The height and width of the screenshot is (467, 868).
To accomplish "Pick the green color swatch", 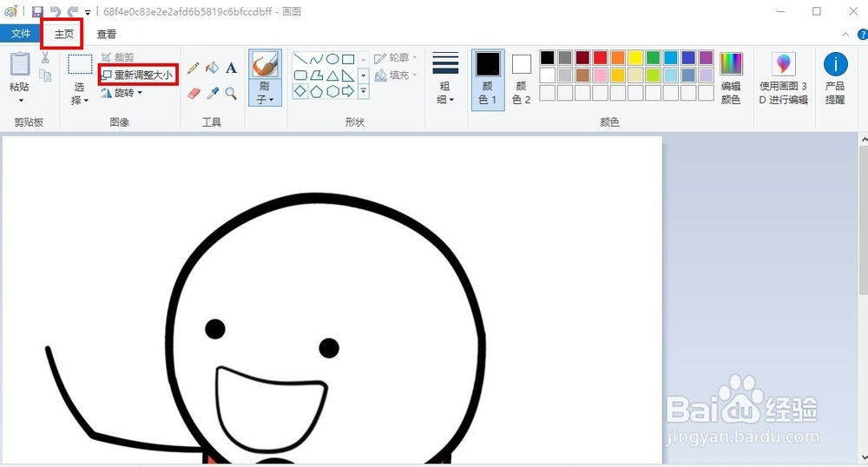I will point(654,57).
